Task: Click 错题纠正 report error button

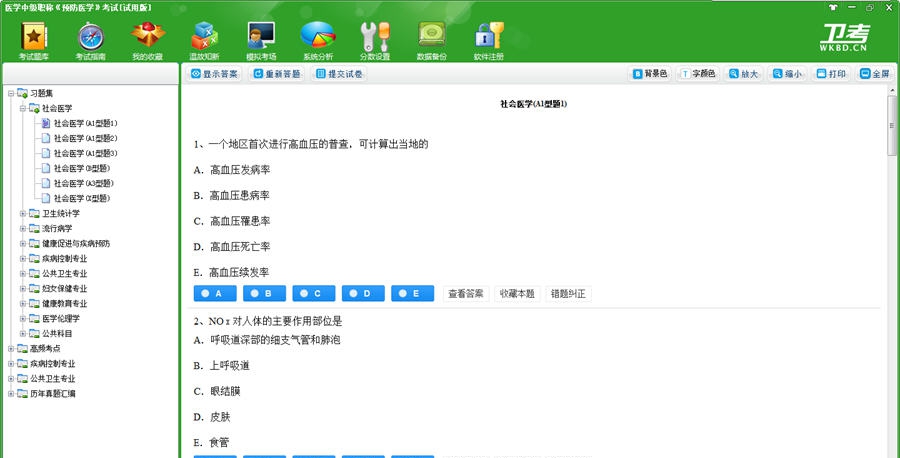Action: 568,293
